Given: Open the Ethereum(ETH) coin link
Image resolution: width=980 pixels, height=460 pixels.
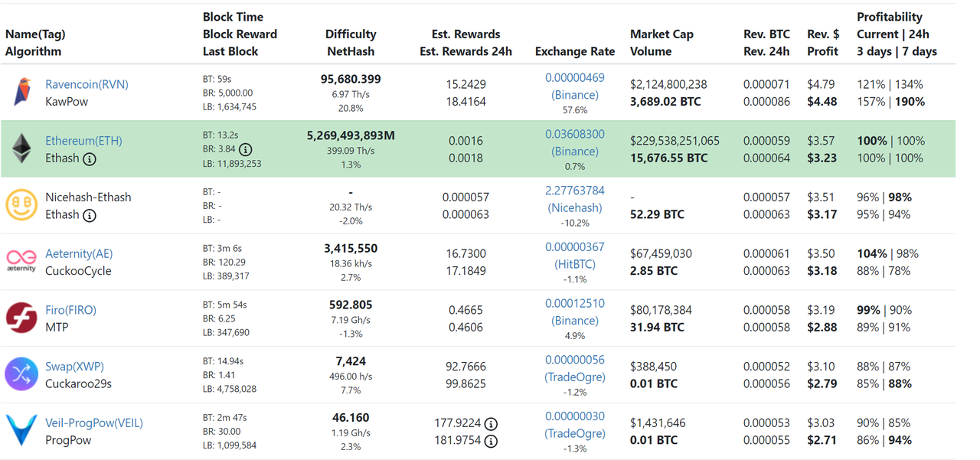Looking at the screenshot, I should [x=83, y=141].
